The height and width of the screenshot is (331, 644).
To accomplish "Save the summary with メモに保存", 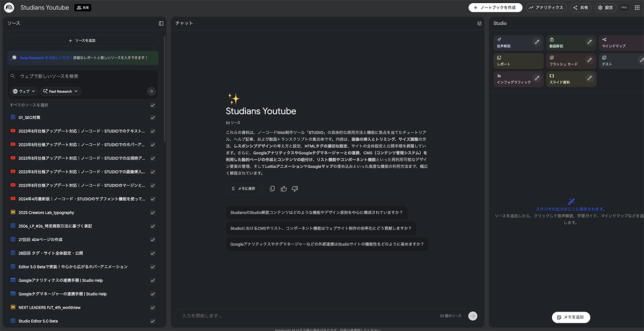I will 244,188.
